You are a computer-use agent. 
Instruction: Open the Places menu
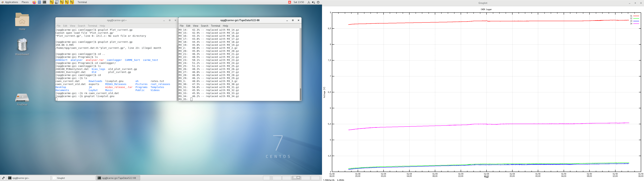tap(25, 2)
